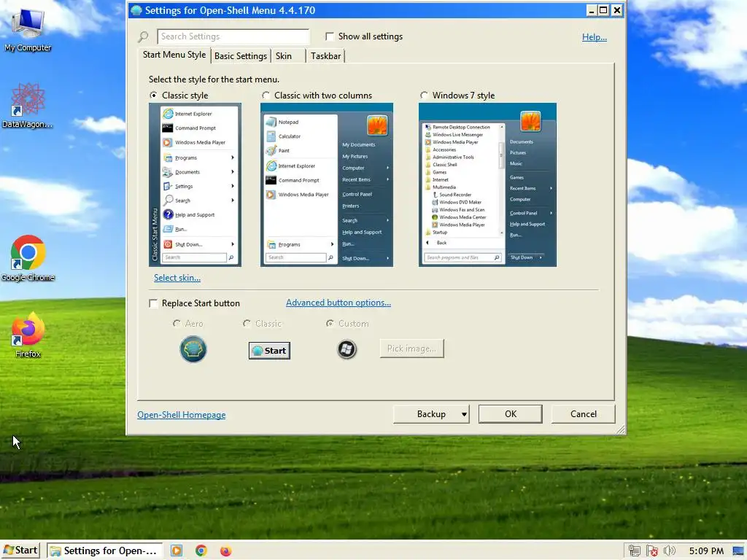Open media player icon in taskbar quick launch
747x560 pixels.
click(x=177, y=551)
